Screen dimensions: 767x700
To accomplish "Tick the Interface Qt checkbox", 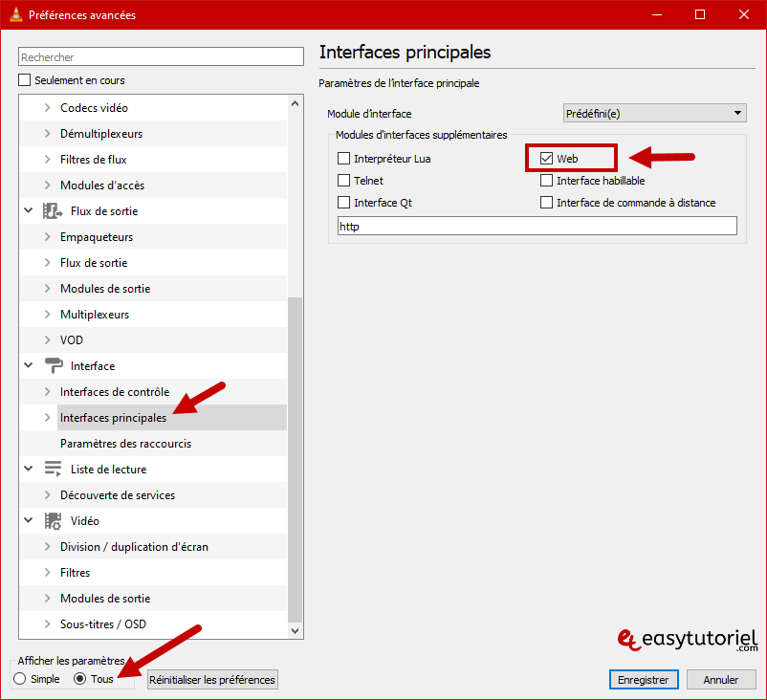I will pos(344,203).
